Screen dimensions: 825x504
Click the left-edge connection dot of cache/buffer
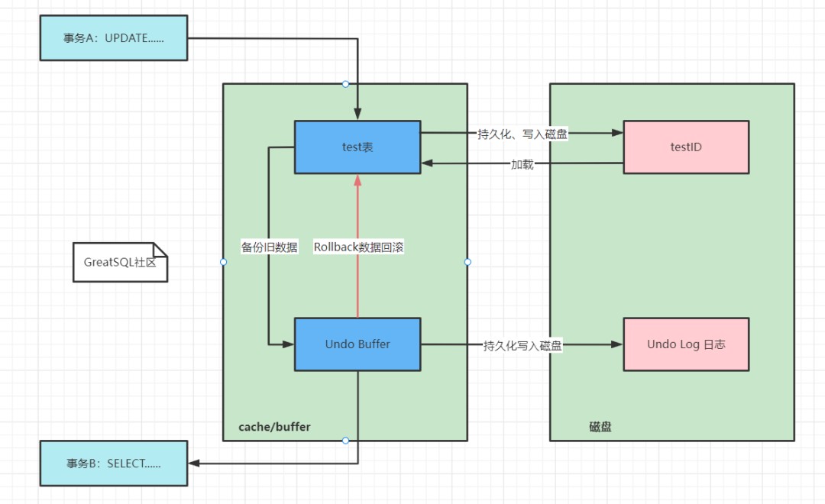pos(222,261)
